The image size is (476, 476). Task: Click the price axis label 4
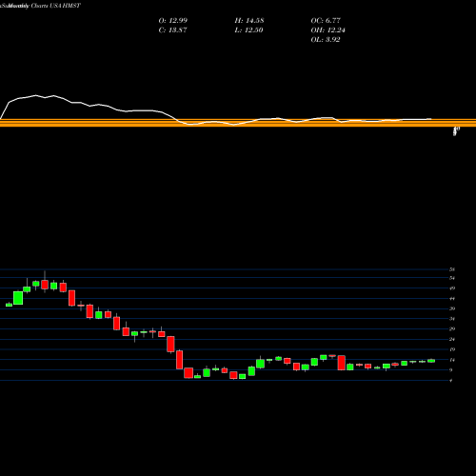coord(451,380)
